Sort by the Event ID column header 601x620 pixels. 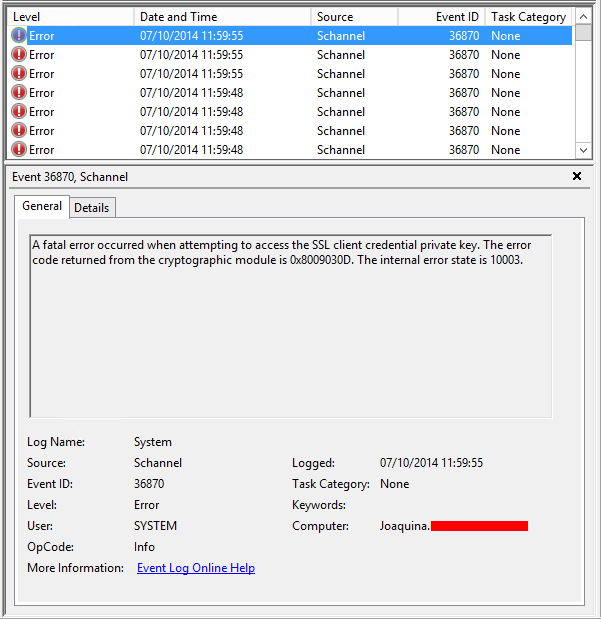pos(442,17)
